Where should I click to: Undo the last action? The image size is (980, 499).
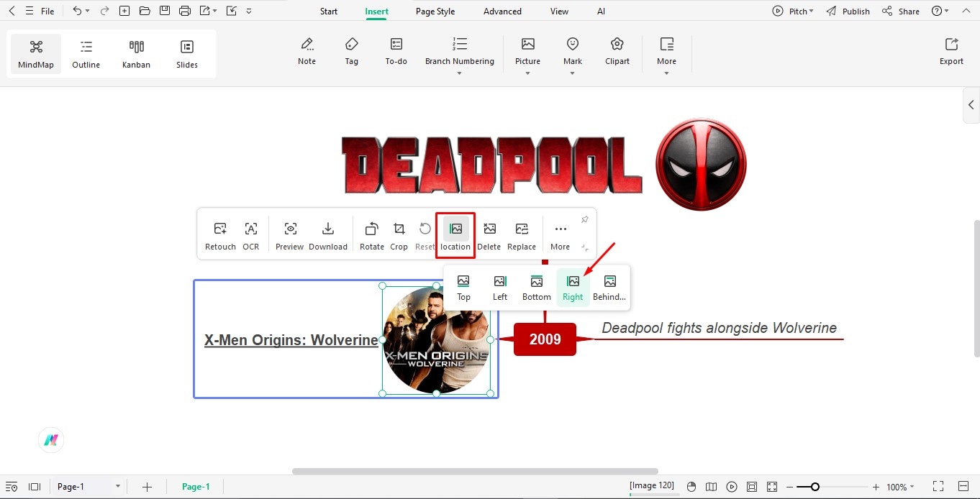pos(77,12)
